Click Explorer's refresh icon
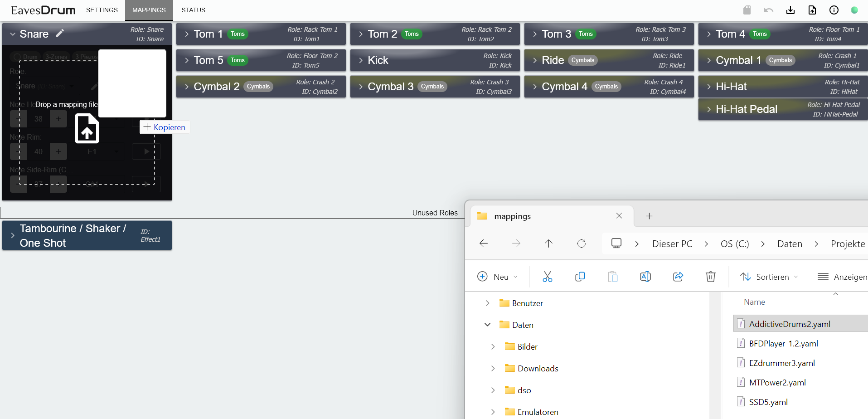Viewport: 868px width, 419px height. click(582, 244)
